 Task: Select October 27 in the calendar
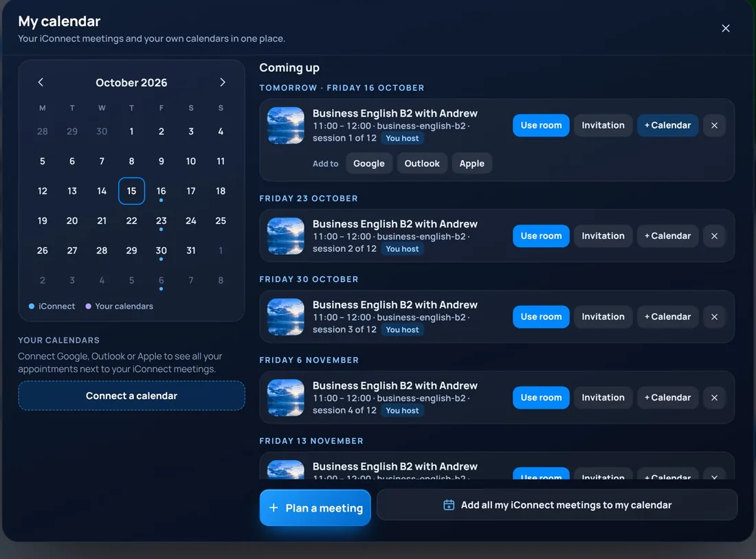click(72, 251)
